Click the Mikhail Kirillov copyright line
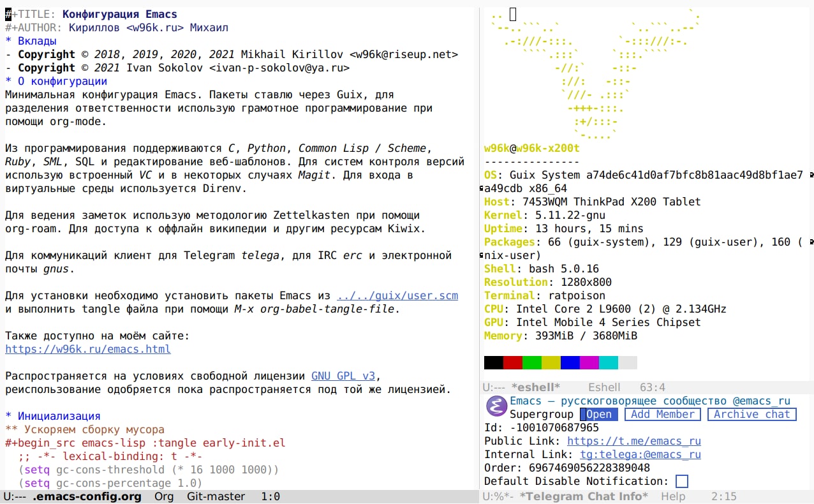 tap(232, 54)
